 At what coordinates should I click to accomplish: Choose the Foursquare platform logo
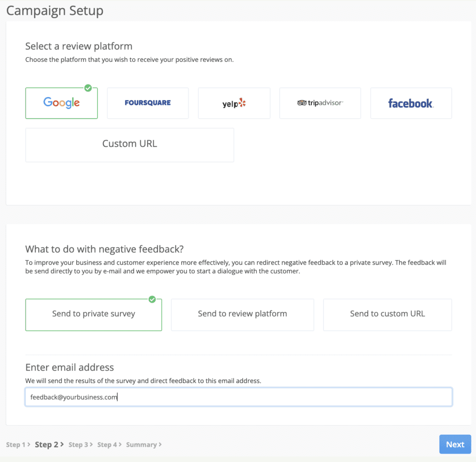[x=147, y=103]
